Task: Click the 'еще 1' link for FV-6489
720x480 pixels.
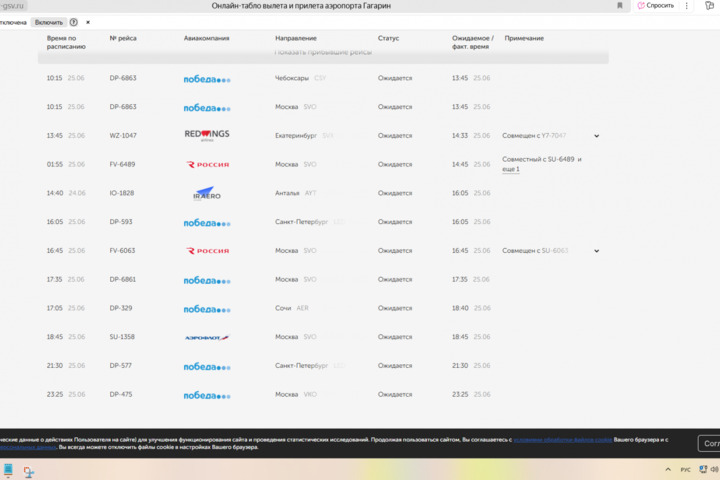Action: 511,169
